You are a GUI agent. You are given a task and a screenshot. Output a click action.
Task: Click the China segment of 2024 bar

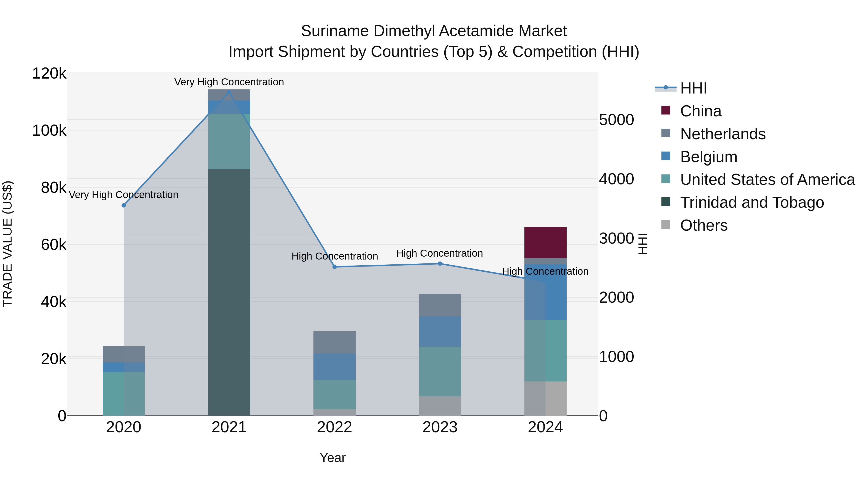pyautogui.click(x=546, y=242)
